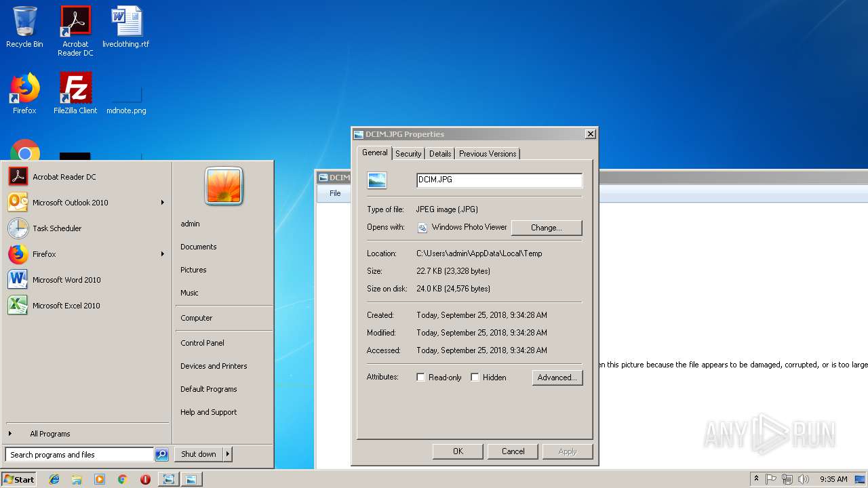Open Computer from Start menu
Screen dimensions: 868x488
pyautogui.click(x=197, y=318)
